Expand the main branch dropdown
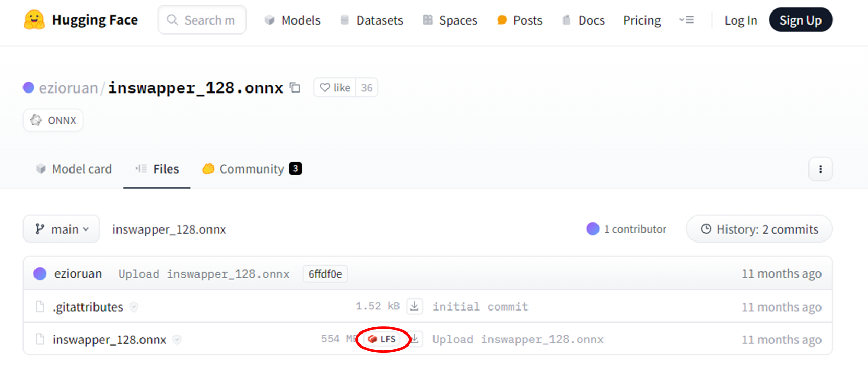 pyautogui.click(x=61, y=229)
